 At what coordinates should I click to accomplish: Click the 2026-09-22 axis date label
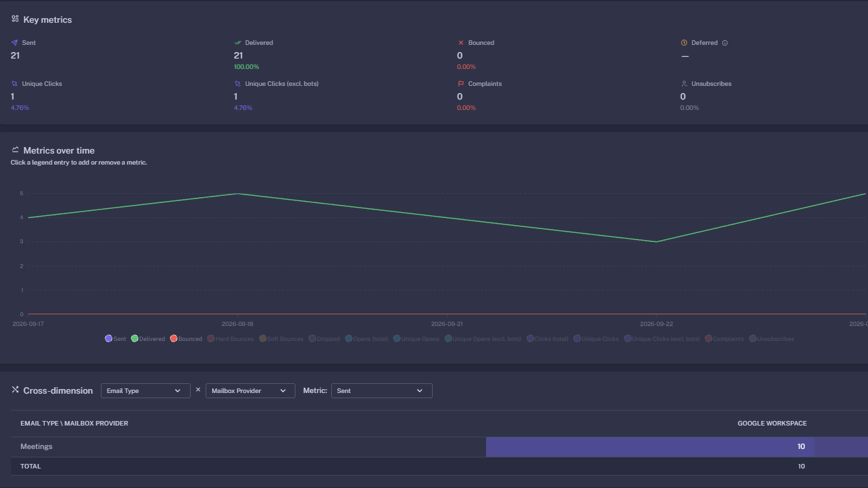point(656,323)
